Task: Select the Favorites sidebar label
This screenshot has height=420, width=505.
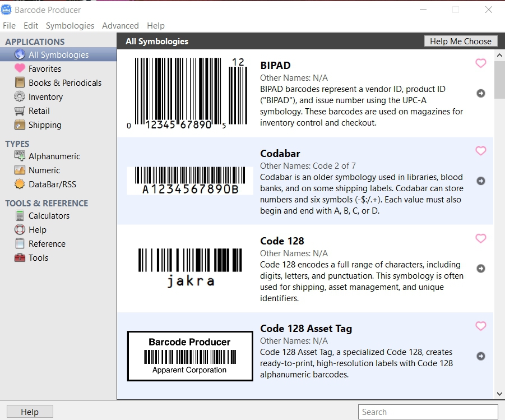Action: 45,68
